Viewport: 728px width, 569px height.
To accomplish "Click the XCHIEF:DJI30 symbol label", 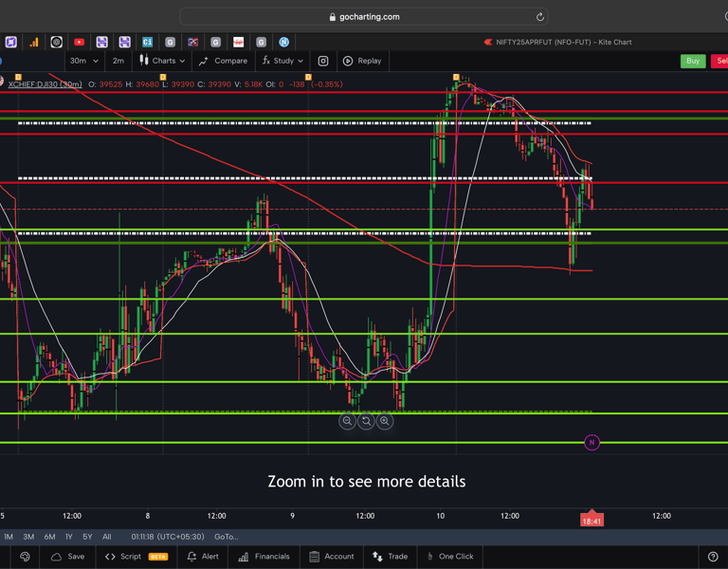I will [45, 84].
